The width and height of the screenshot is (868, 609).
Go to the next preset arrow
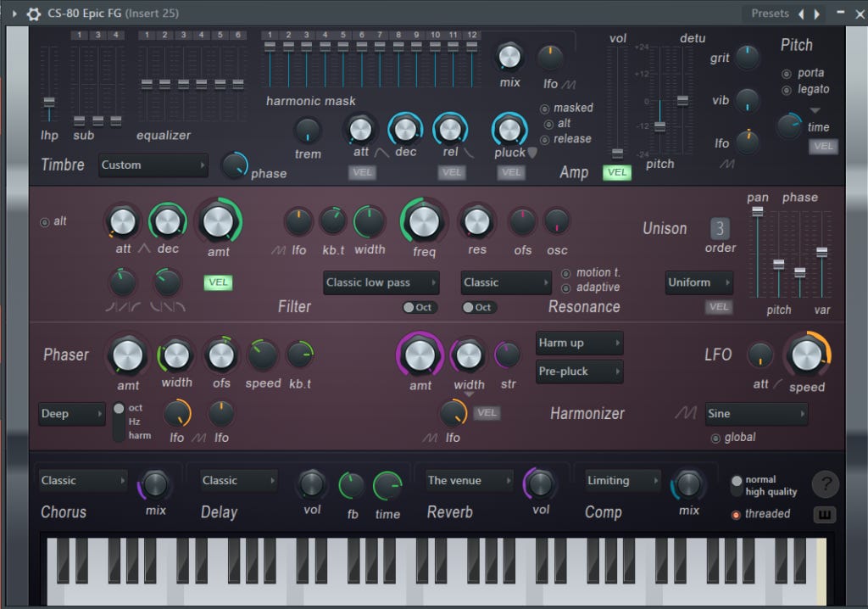pyautogui.click(x=816, y=14)
